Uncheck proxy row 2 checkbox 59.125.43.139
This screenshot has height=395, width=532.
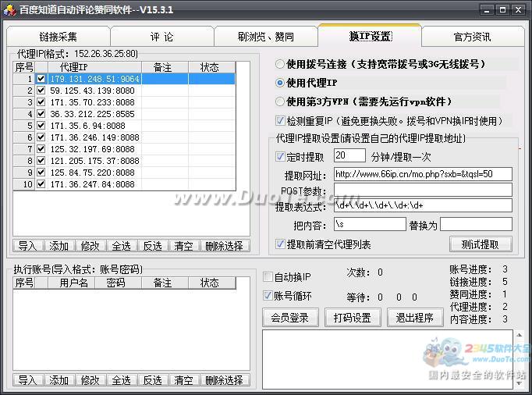(41, 91)
